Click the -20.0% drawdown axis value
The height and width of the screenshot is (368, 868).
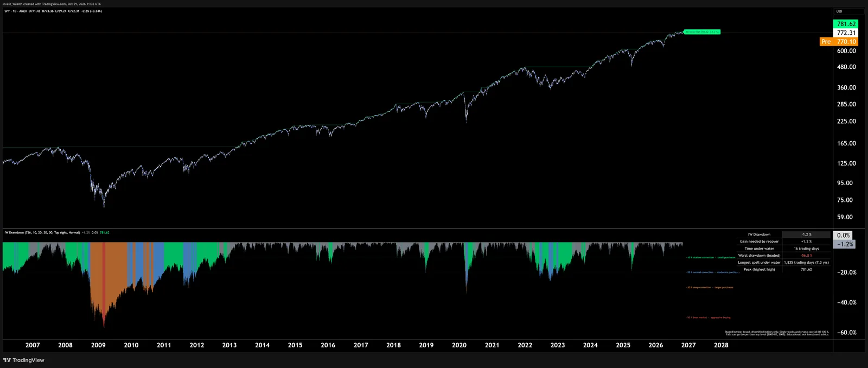tap(847, 272)
